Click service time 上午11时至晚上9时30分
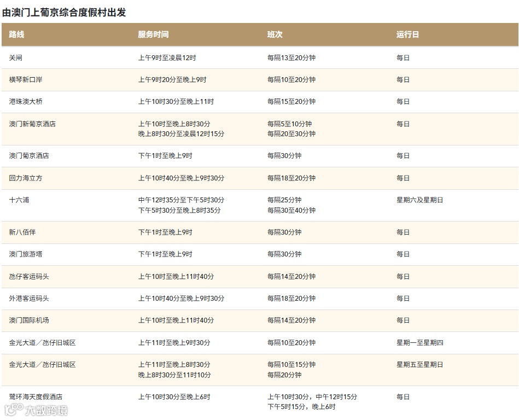Screen dimensions: 519x420 (174, 342)
